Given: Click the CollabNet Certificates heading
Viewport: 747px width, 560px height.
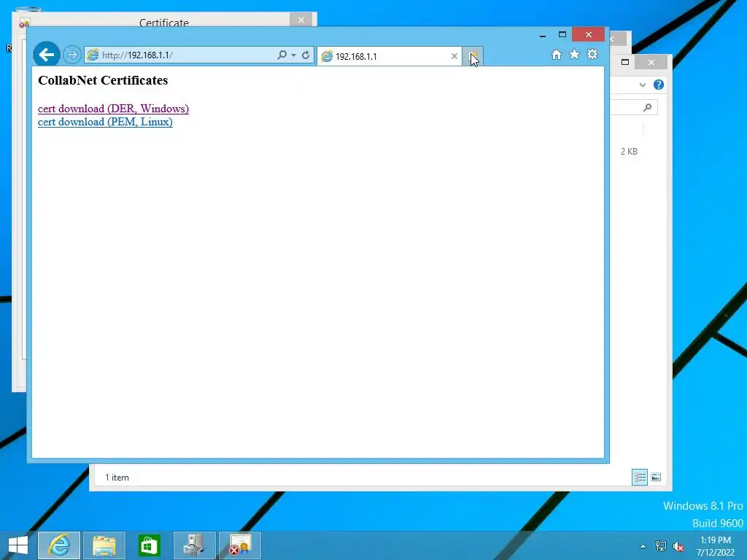Looking at the screenshot, I should (x=103, y=80).
